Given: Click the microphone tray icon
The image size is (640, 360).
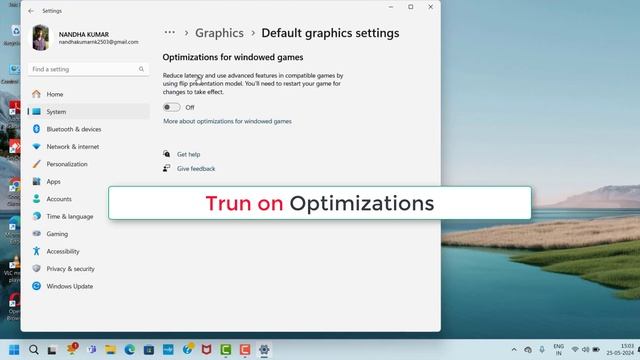Looking at the screenshot, I should [x=542, y=350].
